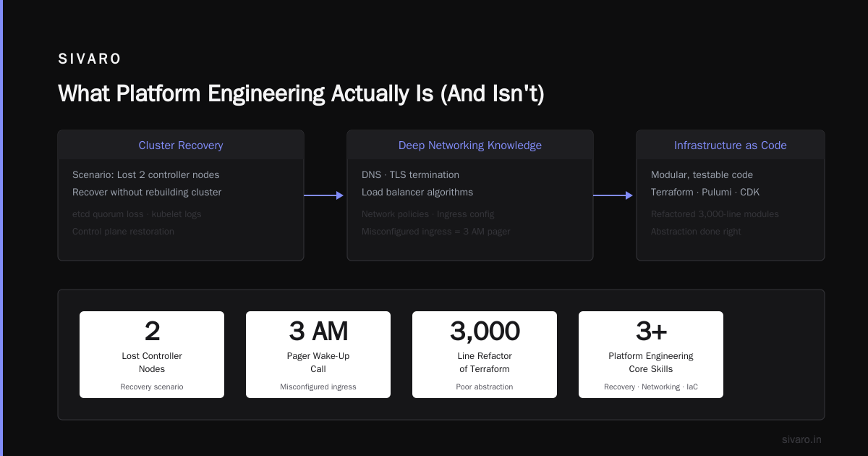
Task: Click 'Modular, testable code' line
Action: click(702, 174)
